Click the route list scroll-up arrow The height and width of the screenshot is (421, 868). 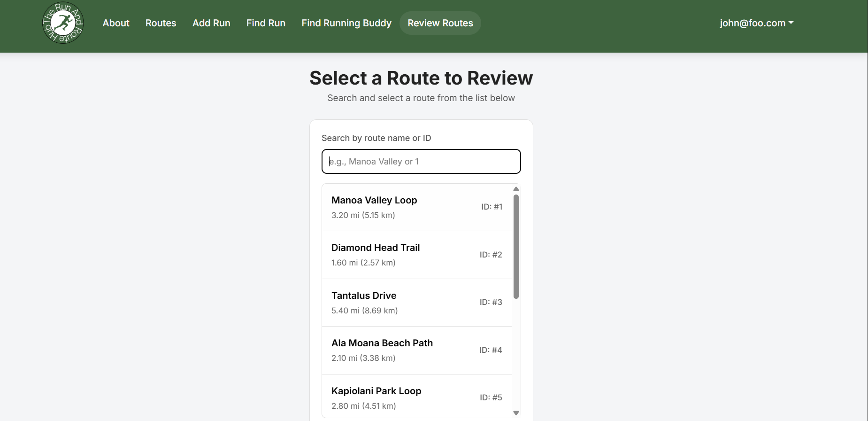point(516,189)
